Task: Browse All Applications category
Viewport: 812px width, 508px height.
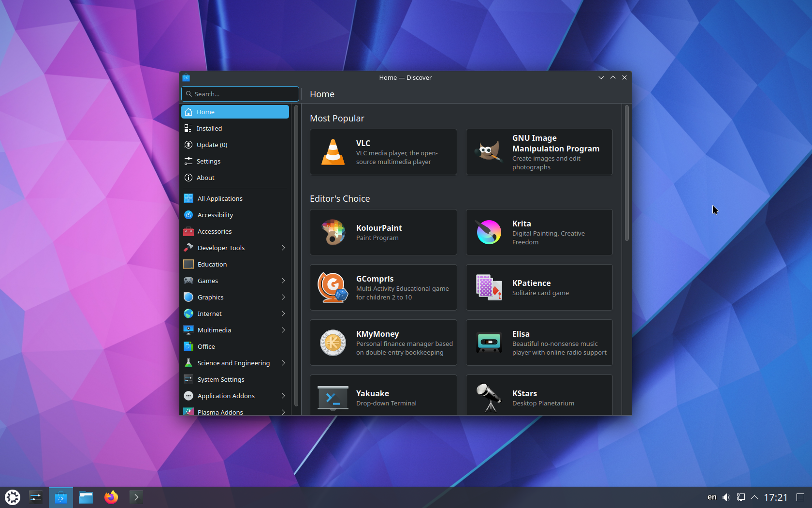Action: coord(235,198)
